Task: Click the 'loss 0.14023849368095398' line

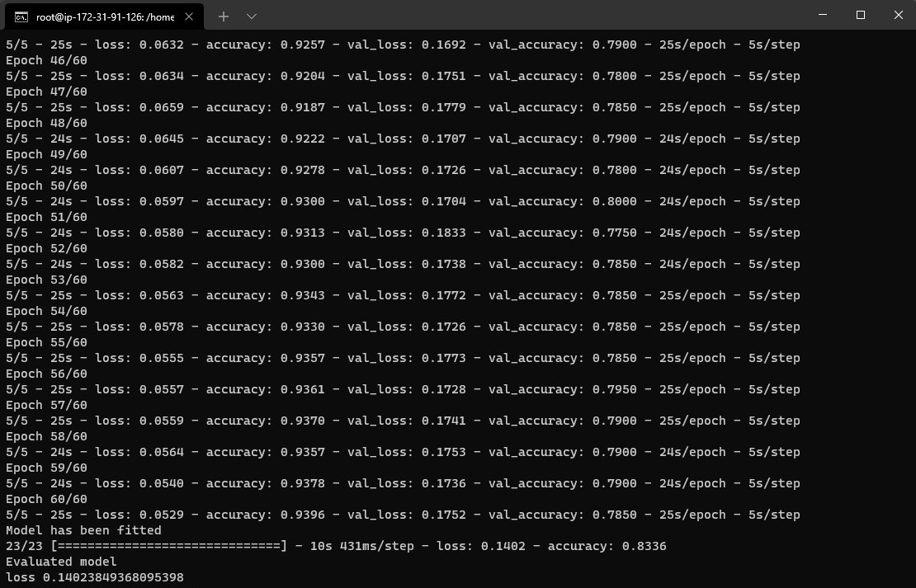Action: tap(95, 577)
